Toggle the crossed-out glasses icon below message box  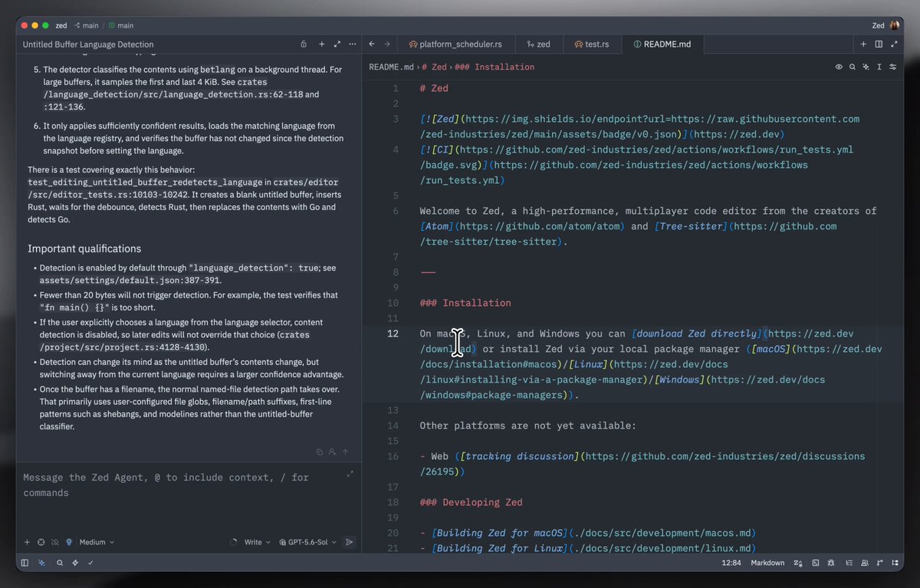pyautogui.click(x=54, y=542)
